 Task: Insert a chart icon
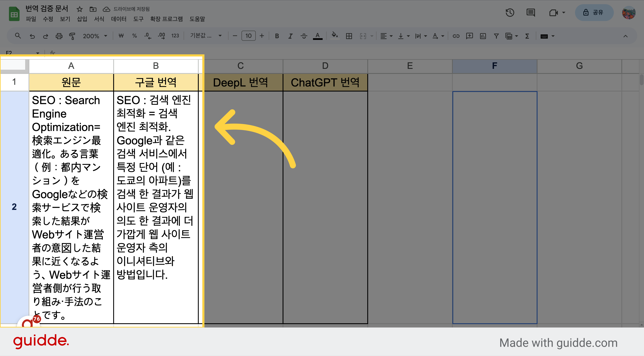coord(483,36)
